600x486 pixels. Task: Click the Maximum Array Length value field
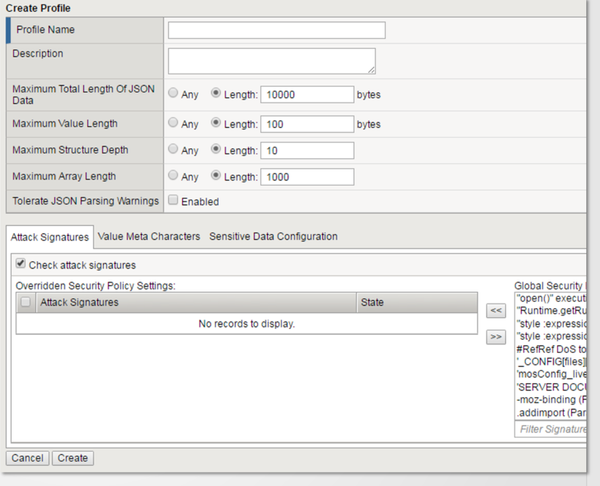tap(307, 177)
